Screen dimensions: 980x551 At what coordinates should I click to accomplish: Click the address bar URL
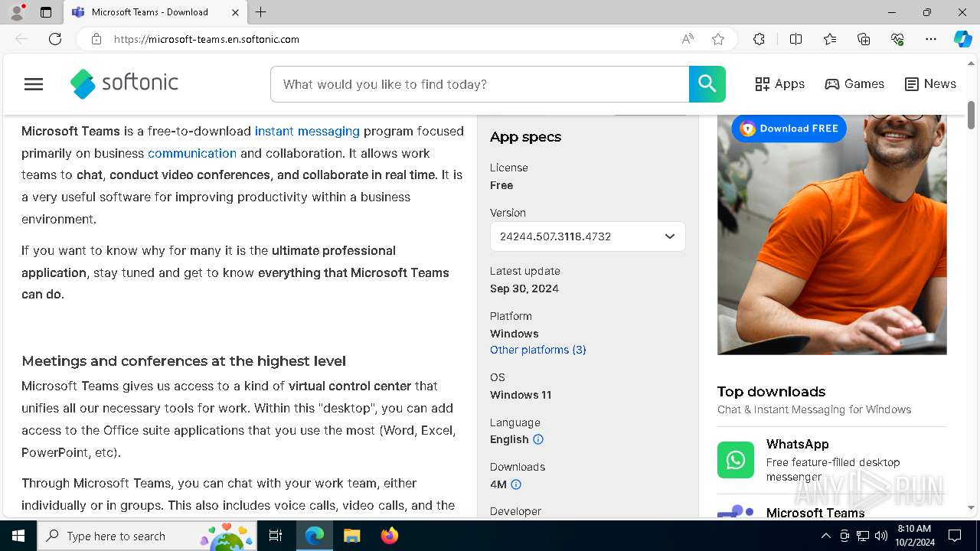pos(207,39)
